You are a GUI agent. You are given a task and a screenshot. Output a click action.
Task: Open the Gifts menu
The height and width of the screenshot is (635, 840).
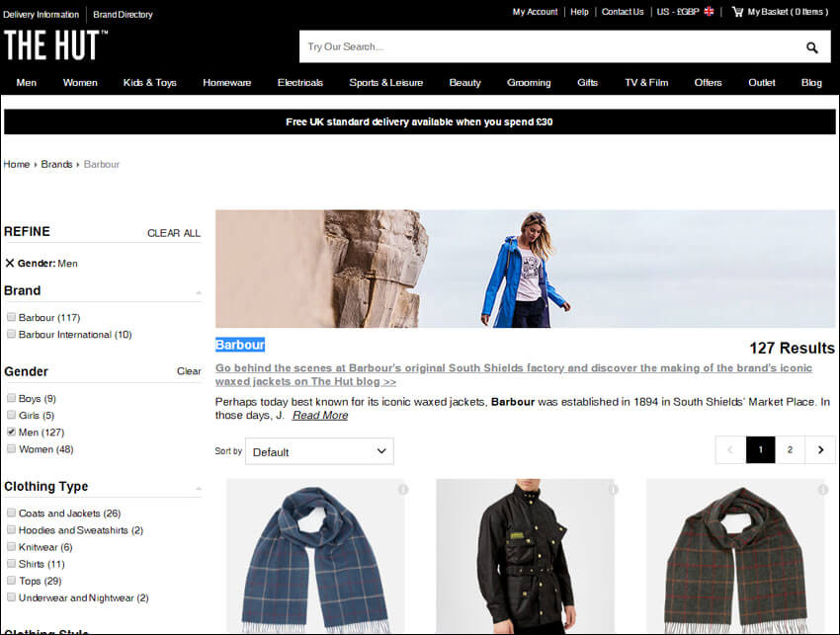coord(587,82)
